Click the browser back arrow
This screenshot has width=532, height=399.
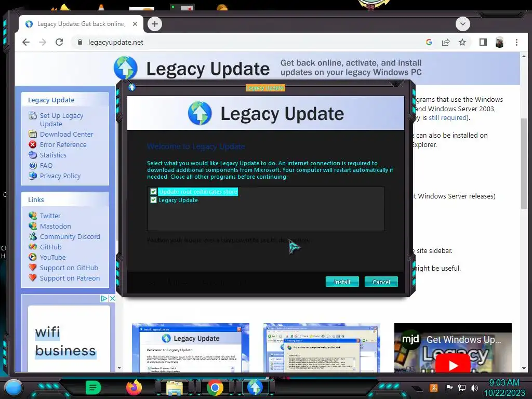point(26,42)
